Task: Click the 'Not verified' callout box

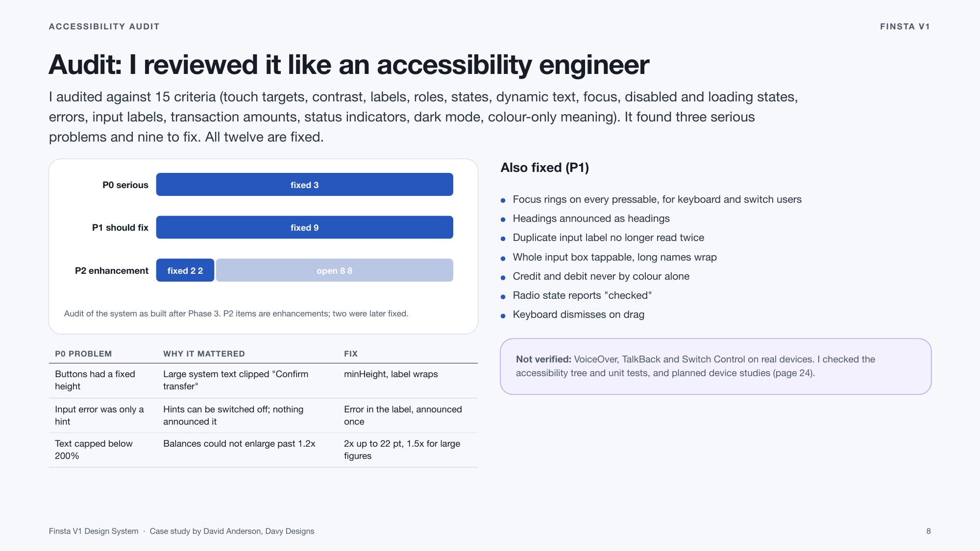Action: (x=715, y=366)
